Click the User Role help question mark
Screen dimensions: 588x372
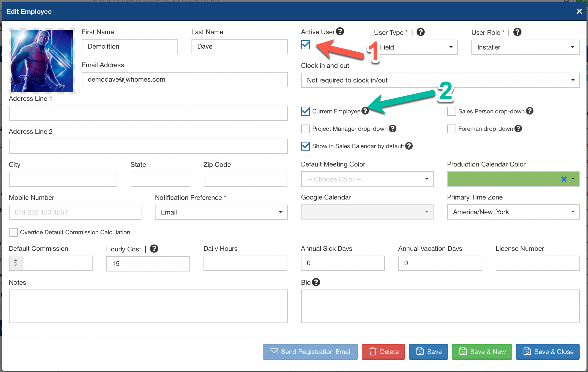pos(517,32)
